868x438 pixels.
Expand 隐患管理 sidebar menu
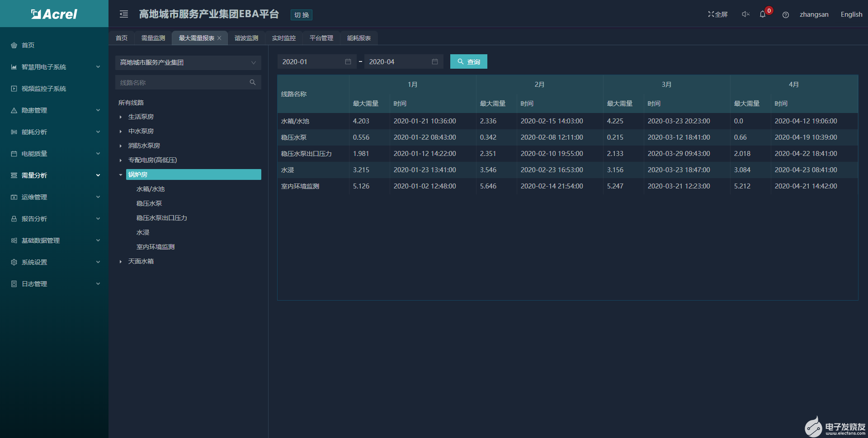54,110
